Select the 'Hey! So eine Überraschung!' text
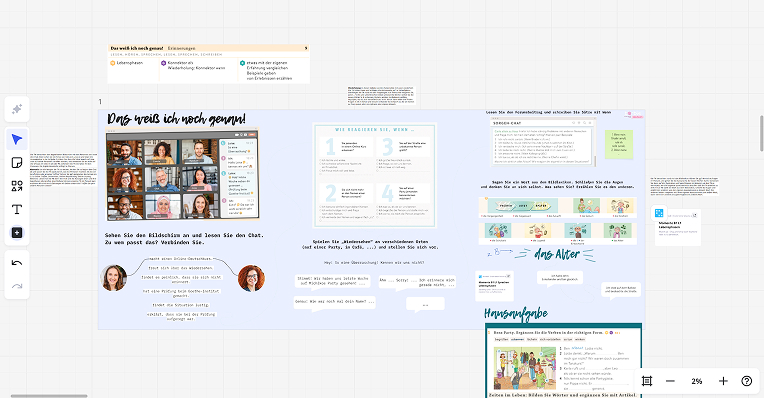Screen dimensions: 764x398 374,263
